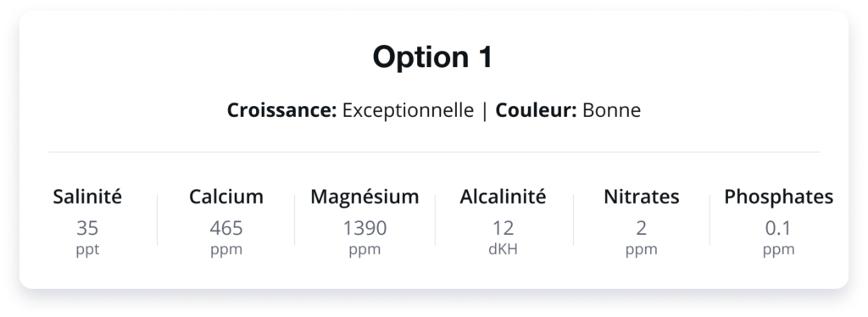The image size is (868, 317).
Task: Select the alkalinity value 12
Action: click(x=503, y=228)
